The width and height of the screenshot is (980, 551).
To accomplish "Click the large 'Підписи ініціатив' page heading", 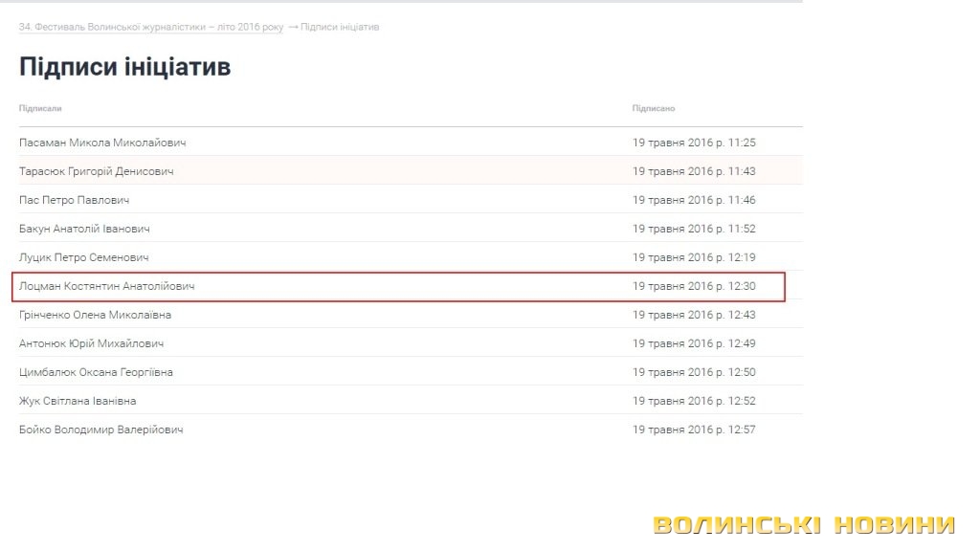I will click(124, 67).
